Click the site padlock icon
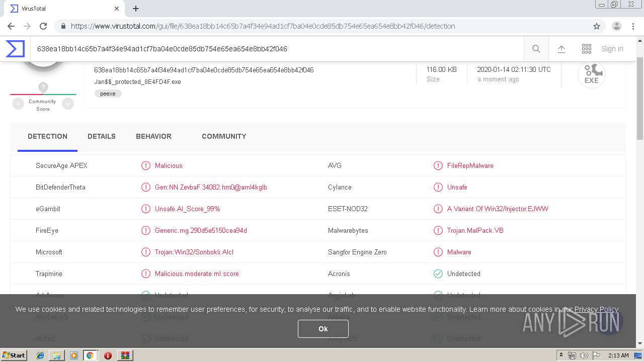Viewport: 644px width, 362px height. (63, 26)
